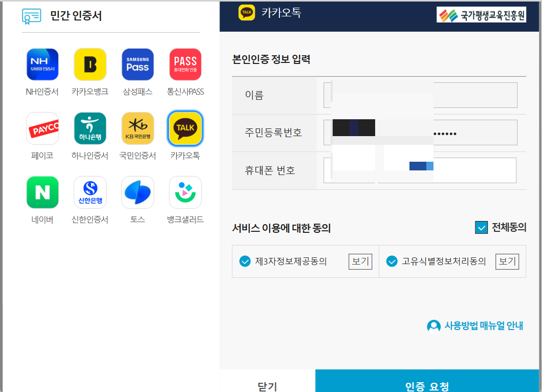Image resolution: width=542 pixels, height=392 pixels.
Task: Click the 이름 field label
Action: 254,95
